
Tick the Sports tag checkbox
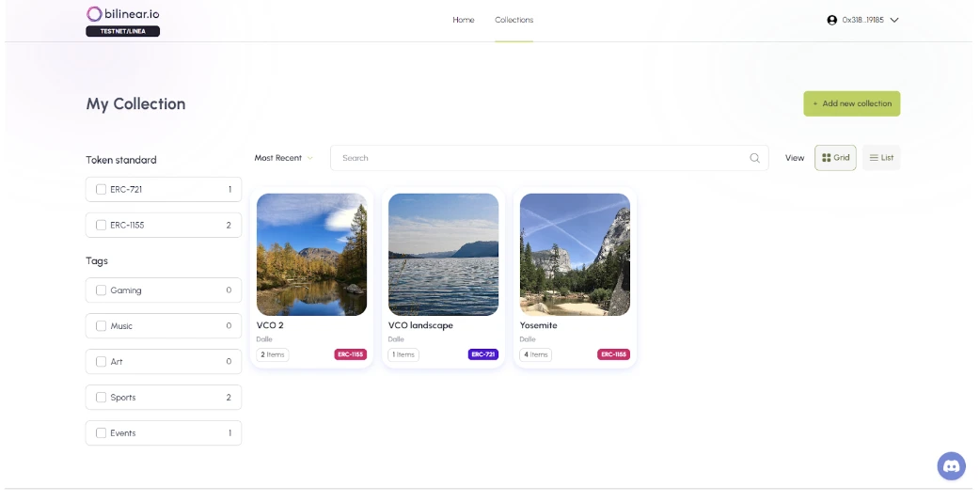(101, 397)
